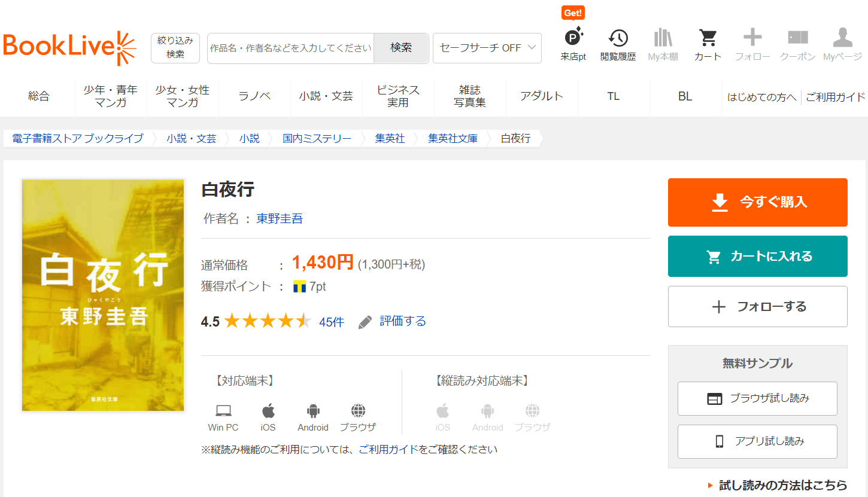Click the 国内ミステリー breadcrumb link
The height and width of the screenshot is (497, 868).
[x=317, y=139]
